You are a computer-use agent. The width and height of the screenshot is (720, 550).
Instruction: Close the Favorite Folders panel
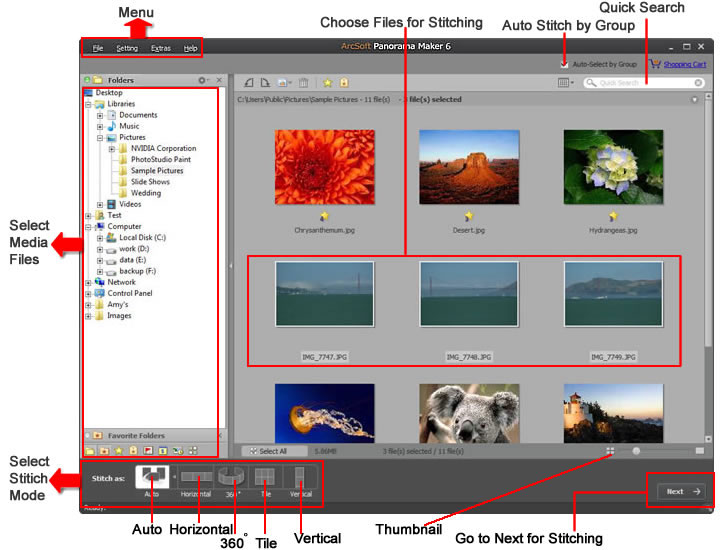point(219,435)
